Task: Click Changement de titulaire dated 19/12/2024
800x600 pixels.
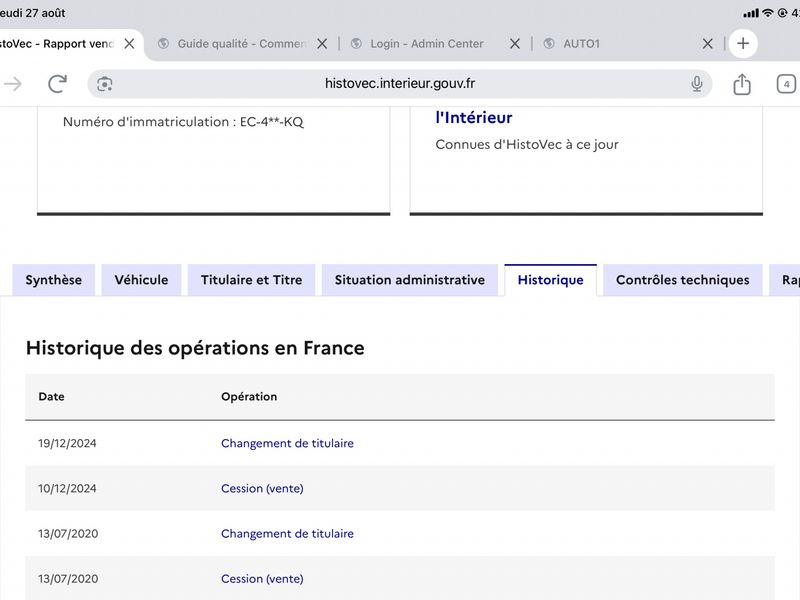Action: pos(287,443)
